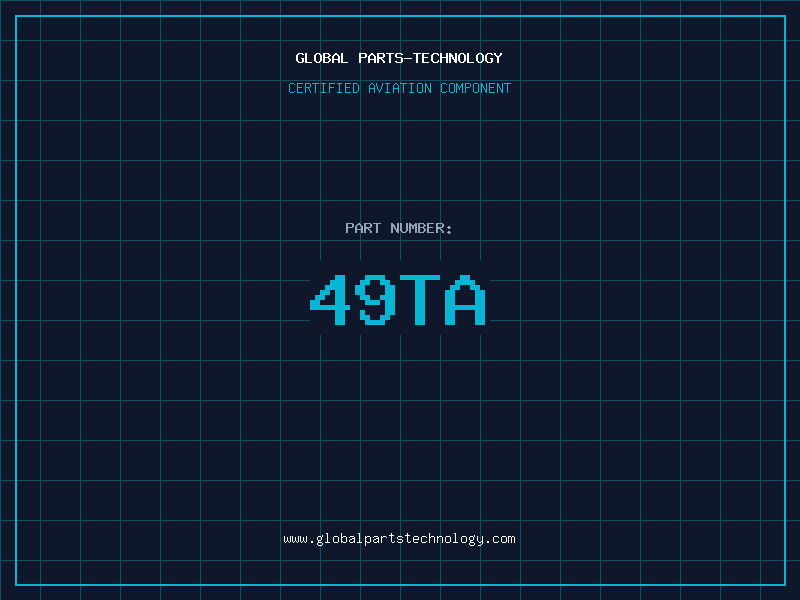800x600 pixels.
Task: Select the CERTIFIED AVIATION COMPONENT subtitle
Action: (x=399, y=88)
